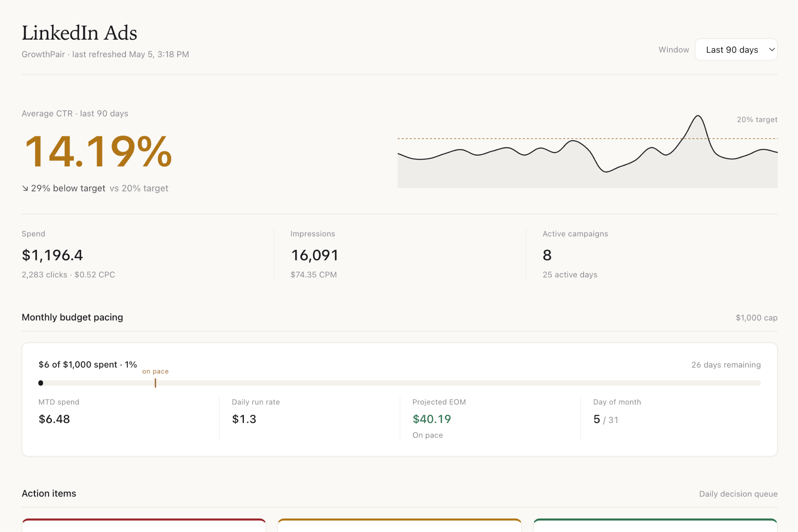Open the Last 90 days window dropdown
This screenshot has height=532, width=798.
pos(736,49)
